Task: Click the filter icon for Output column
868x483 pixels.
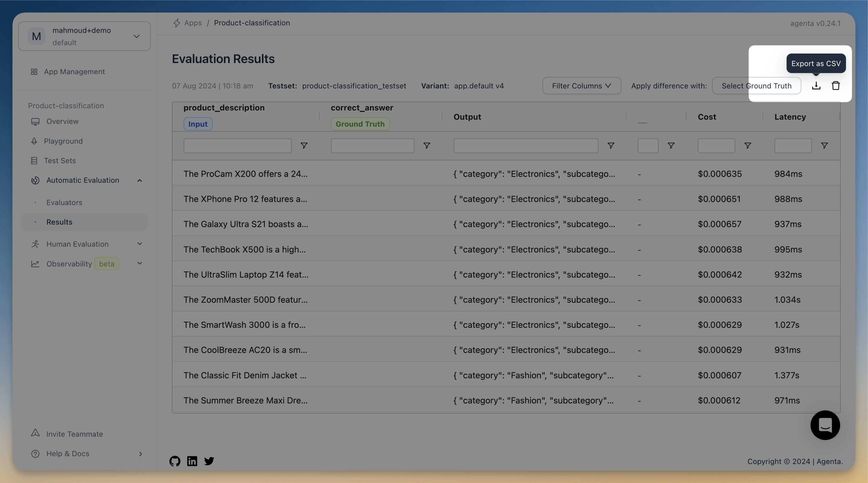Action: (x=610, y=146)
